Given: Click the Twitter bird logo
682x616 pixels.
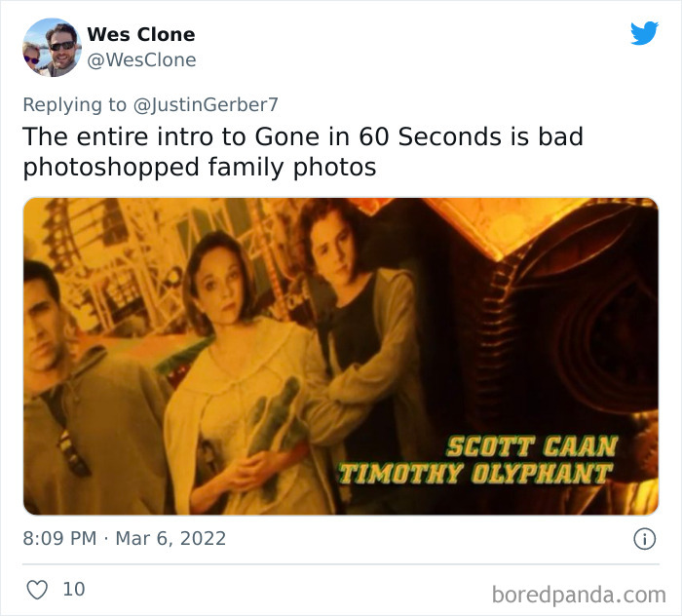Looking at the screenshot, I should (x=644, y=32).
